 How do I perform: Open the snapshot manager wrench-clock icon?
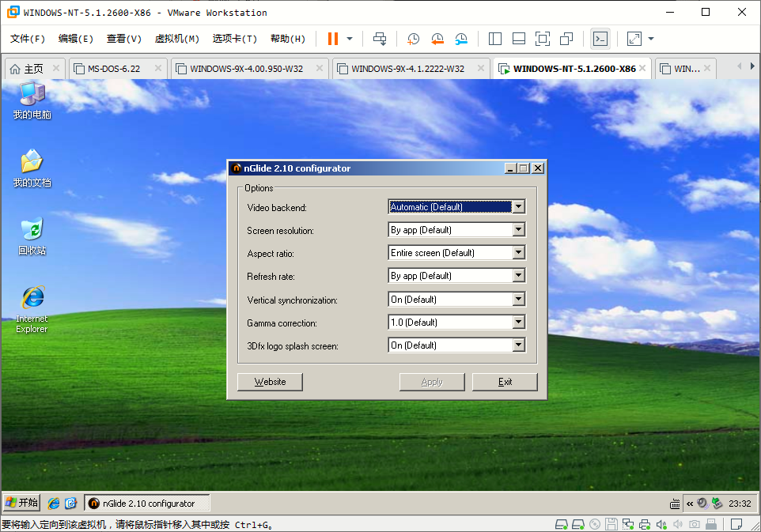[x=461, y=39]
